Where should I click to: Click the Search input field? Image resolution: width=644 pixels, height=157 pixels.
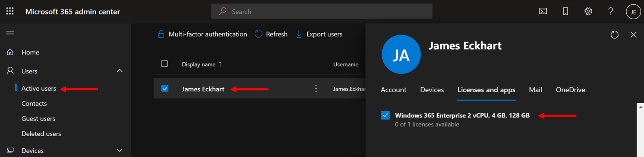click(322, 11)
